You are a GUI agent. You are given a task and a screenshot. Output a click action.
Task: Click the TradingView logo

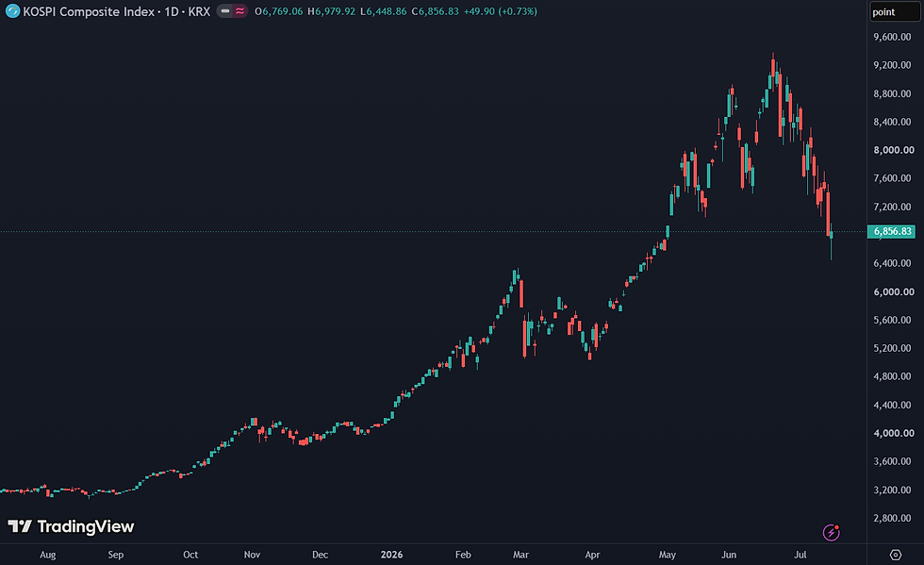pos(71,526)
